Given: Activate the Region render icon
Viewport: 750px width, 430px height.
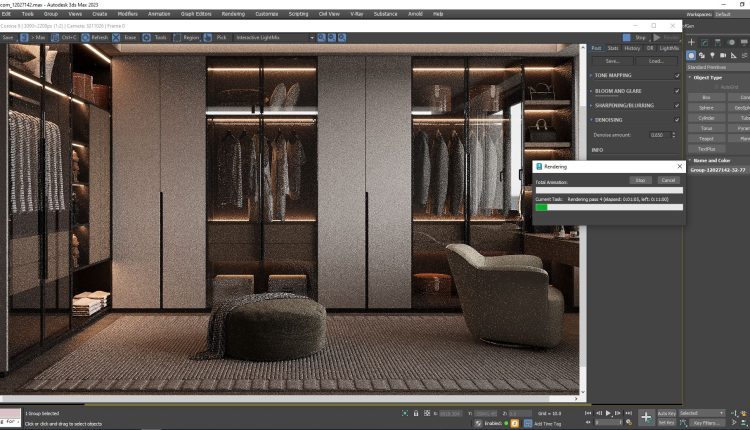Looking at the screenshot, I should (x=177, y=37).
